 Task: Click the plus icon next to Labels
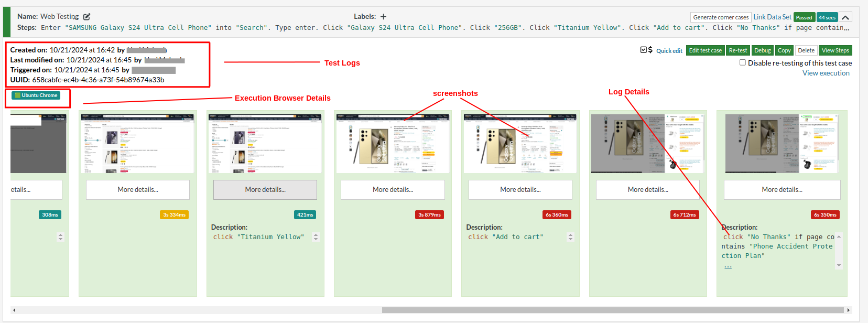[x=383, y=17]
